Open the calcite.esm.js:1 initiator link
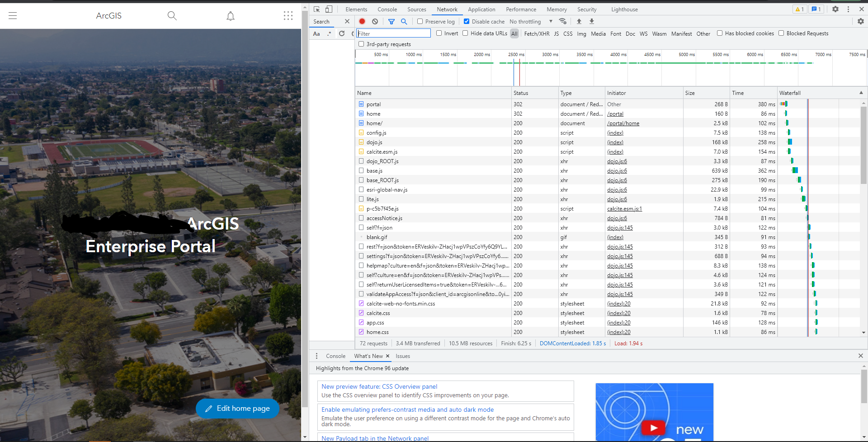The image size is (868, 442). (x=624, y=209)
